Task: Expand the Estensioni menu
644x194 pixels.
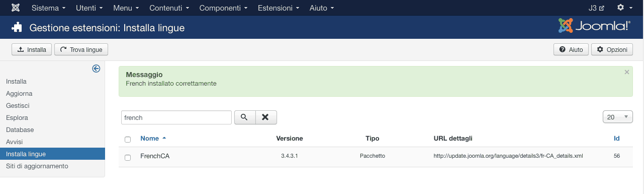Action: pyautogui.click(x=279, y=8)
